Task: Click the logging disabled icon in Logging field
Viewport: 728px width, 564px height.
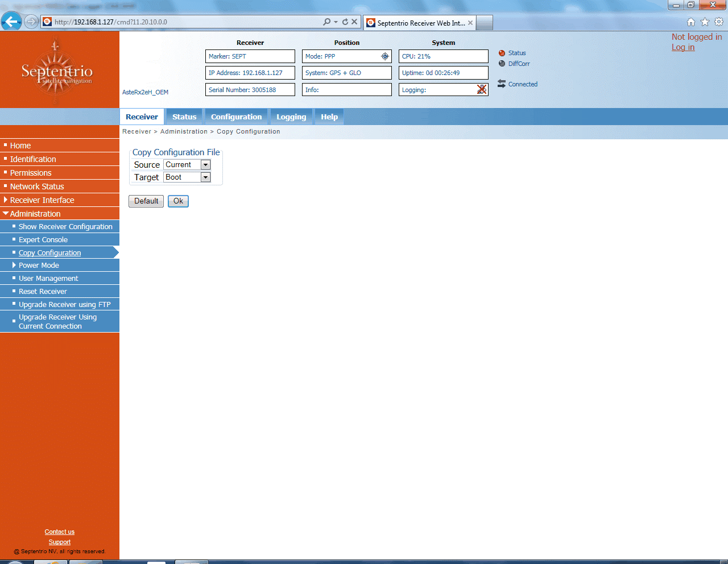Action: [x=482, y=89]
